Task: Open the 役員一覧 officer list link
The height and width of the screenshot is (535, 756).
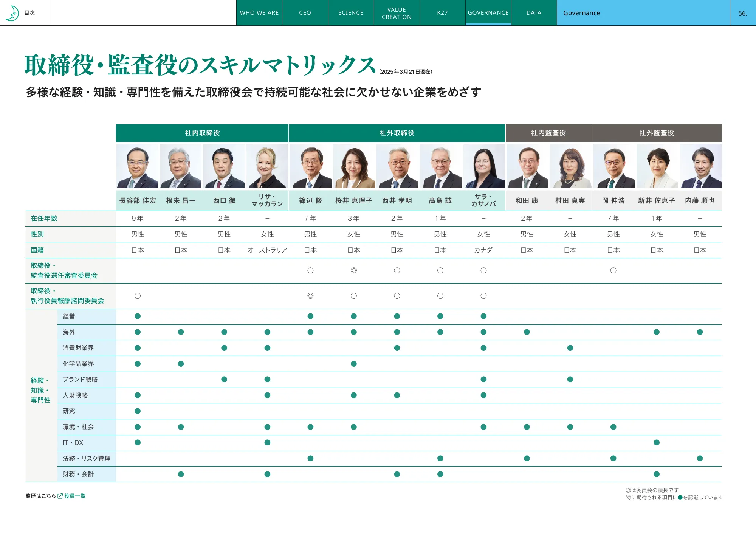Action: click(x=74, y=496)
